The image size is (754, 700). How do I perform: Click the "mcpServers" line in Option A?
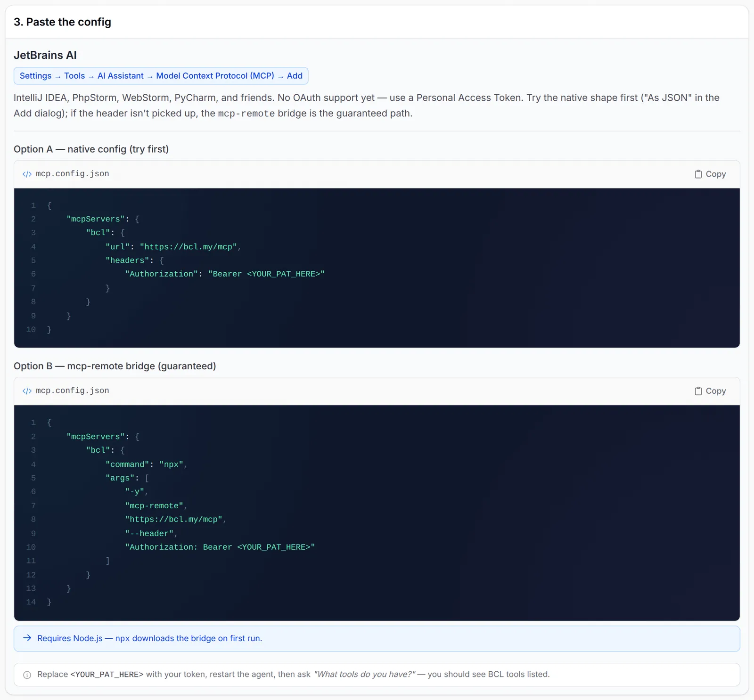(x=103, y=220)
